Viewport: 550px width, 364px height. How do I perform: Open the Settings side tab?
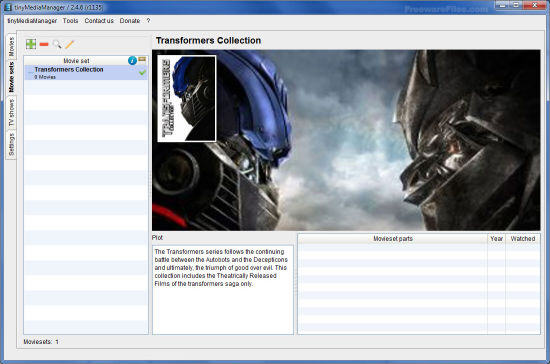(11, 144)
